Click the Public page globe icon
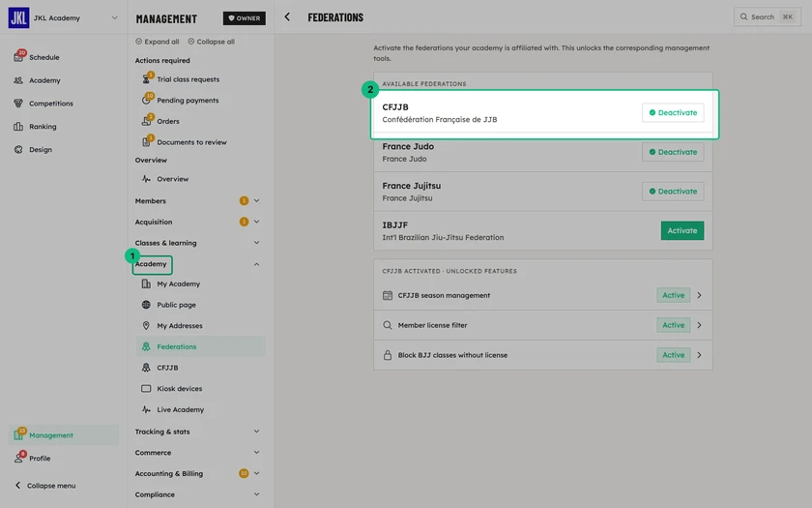Image resolution: width=812 pixels, height=508 pixels. click(146, 305)
